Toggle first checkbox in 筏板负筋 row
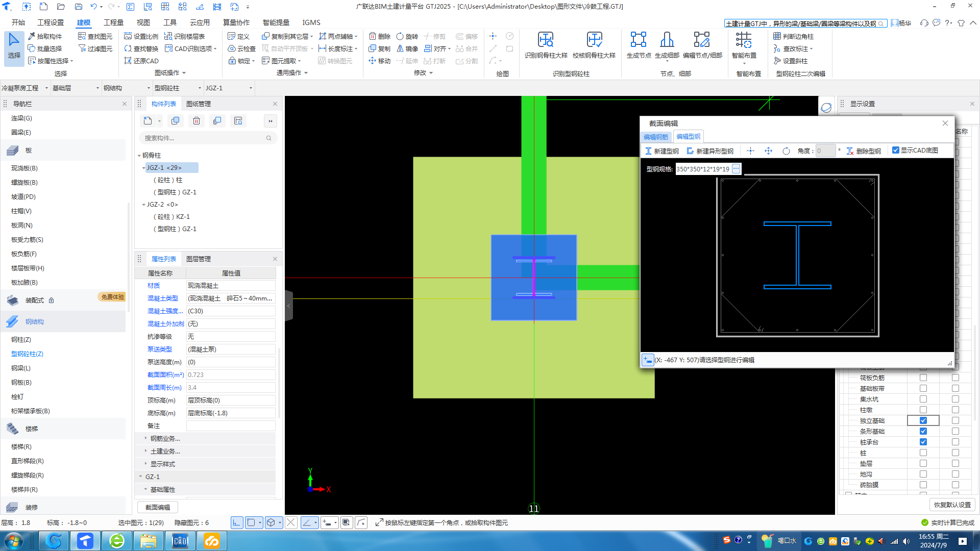Viewport: 980px width, 551px height. click(x=923, y=378)
